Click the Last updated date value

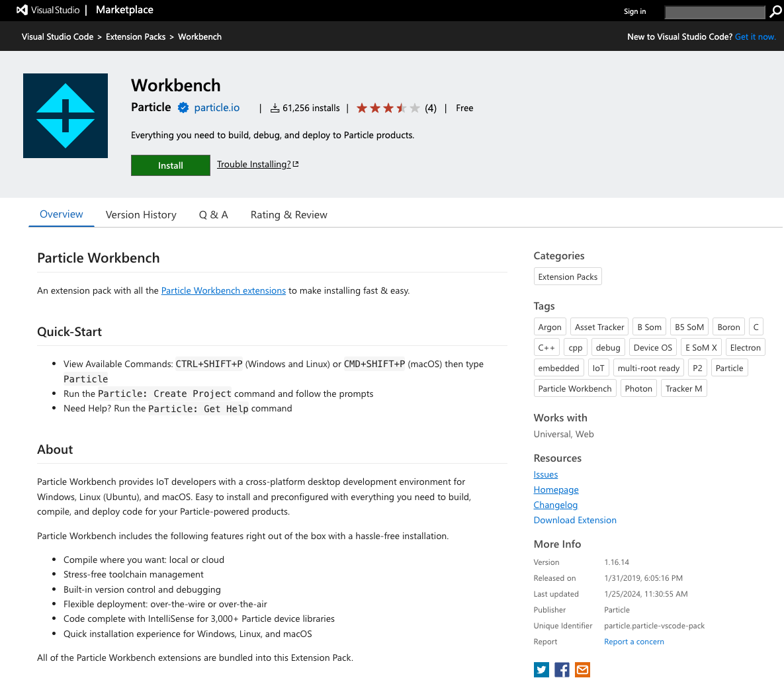646,594
